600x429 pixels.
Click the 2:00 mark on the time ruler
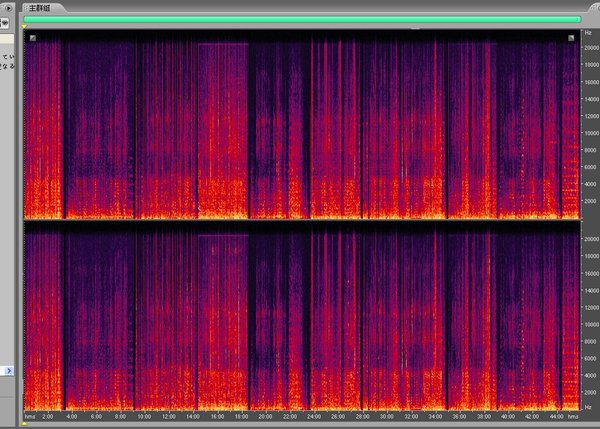(x=47, y=416)
